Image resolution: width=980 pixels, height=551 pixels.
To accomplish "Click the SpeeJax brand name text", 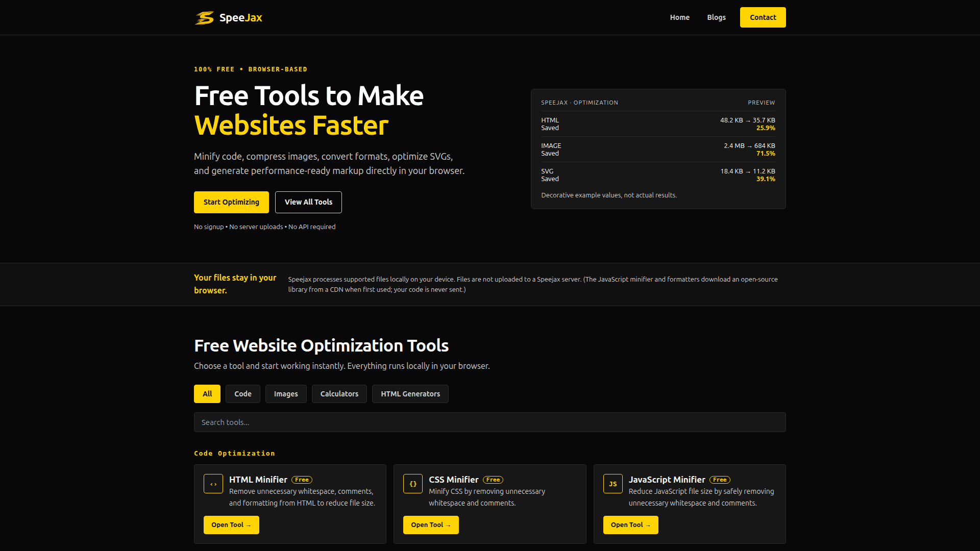I will [x=241, y=18].
